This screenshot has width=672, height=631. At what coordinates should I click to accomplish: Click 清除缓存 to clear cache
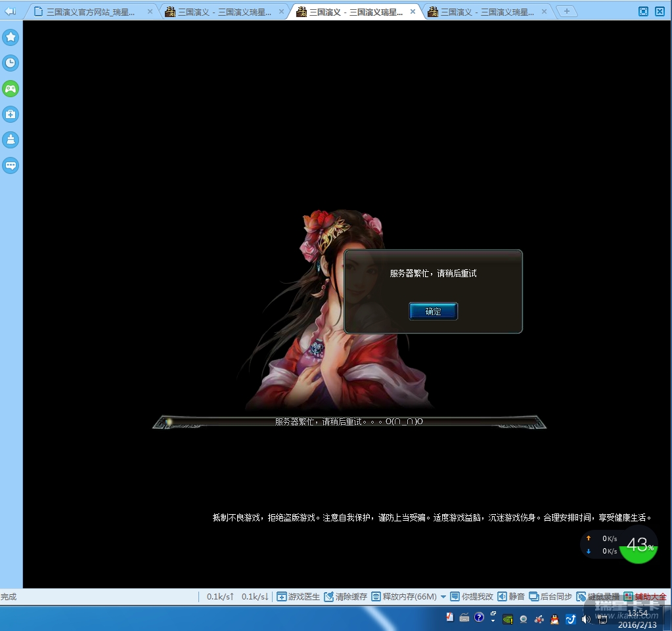(x=346, y=596)
